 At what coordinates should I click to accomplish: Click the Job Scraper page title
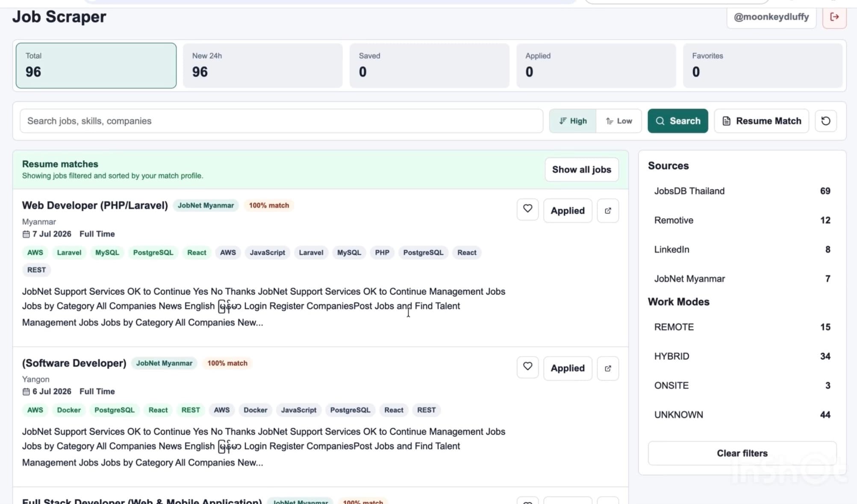[x=59, y=17]
